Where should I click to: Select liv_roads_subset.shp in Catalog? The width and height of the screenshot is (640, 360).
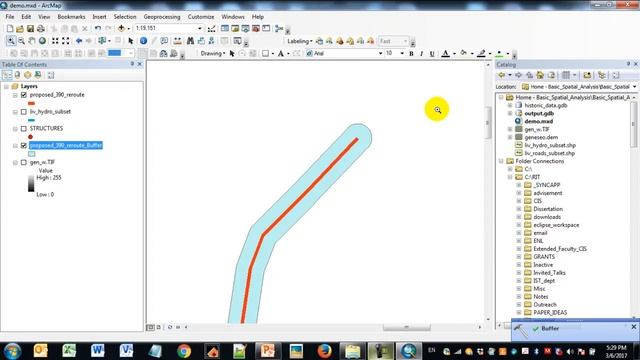[x=550, y=153]
